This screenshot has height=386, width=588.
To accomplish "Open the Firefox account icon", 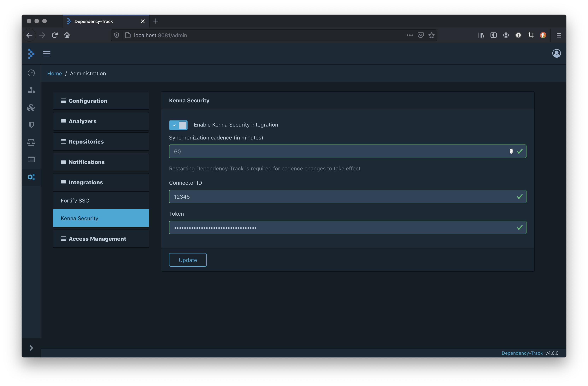I will tap(506, 35).
